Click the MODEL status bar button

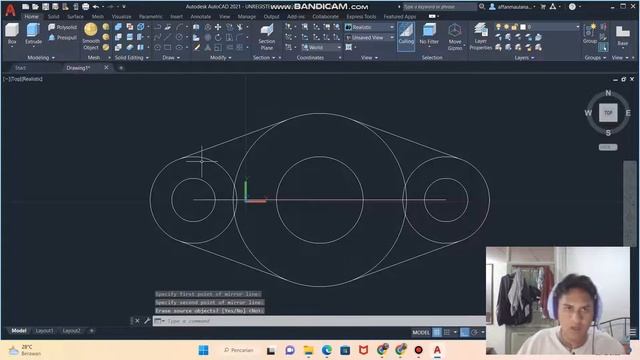click(421, 332)
